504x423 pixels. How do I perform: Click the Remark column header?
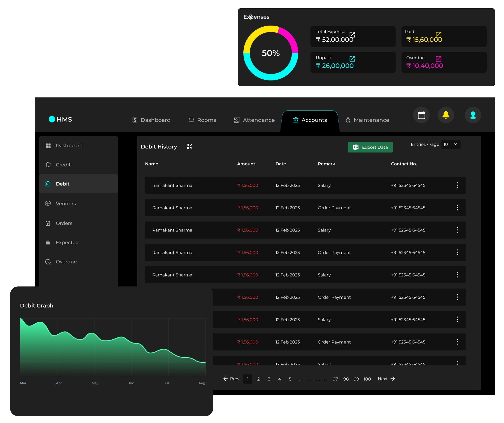tap(326, 164)
